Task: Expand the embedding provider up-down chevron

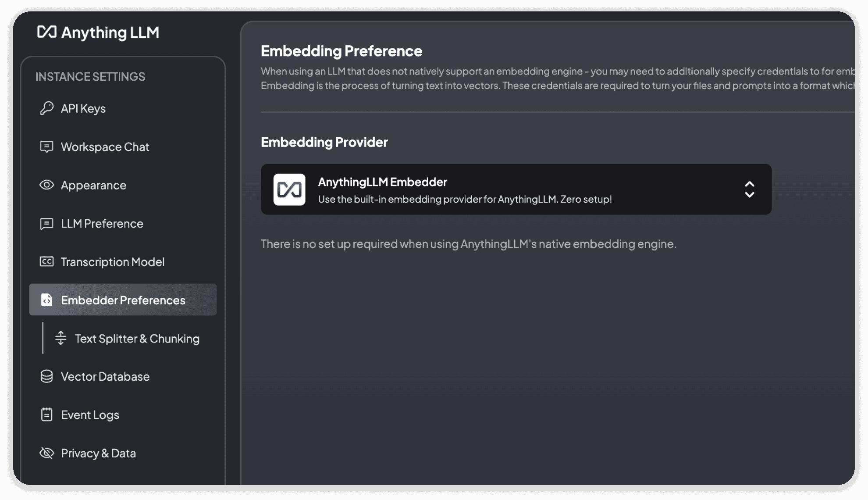Action: coord(749,189)
